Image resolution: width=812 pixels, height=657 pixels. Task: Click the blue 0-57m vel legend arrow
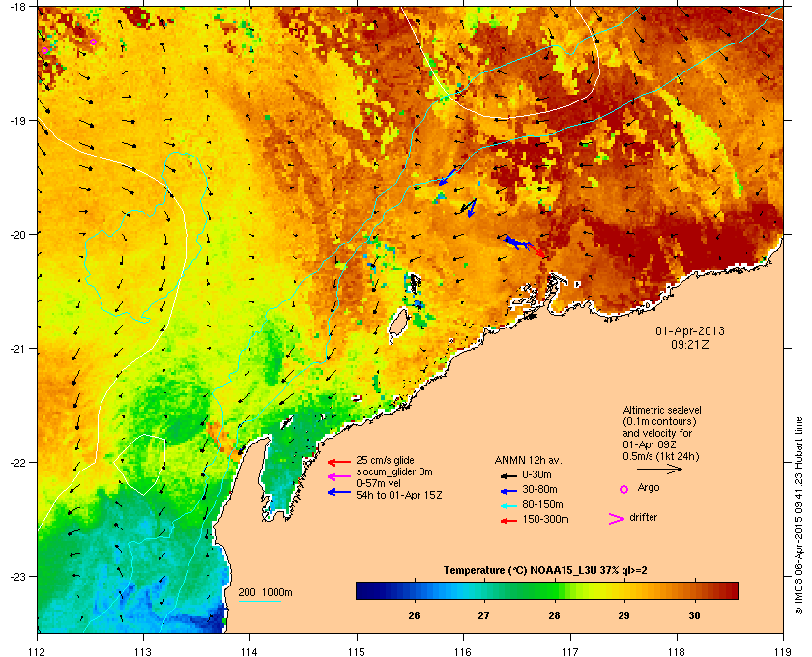339,492
